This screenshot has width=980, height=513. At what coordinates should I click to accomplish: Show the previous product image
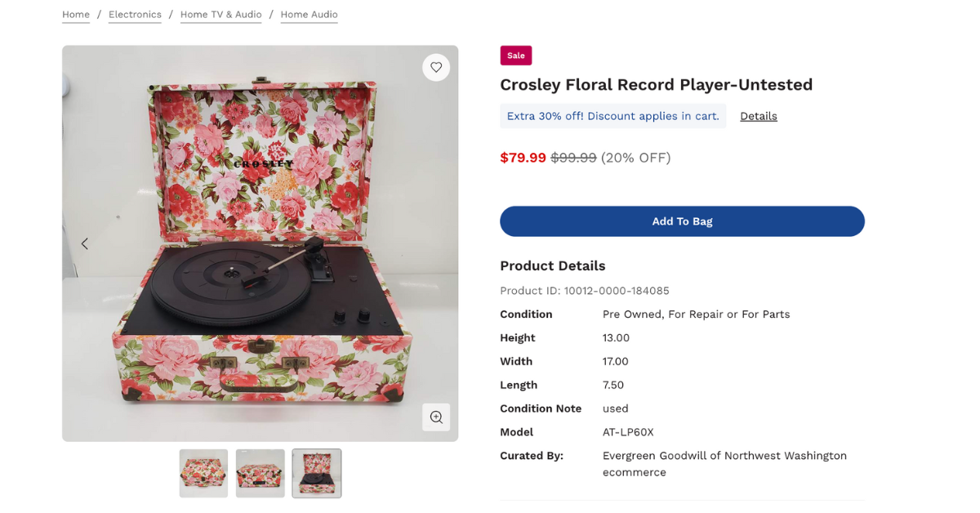pos(84,243)
